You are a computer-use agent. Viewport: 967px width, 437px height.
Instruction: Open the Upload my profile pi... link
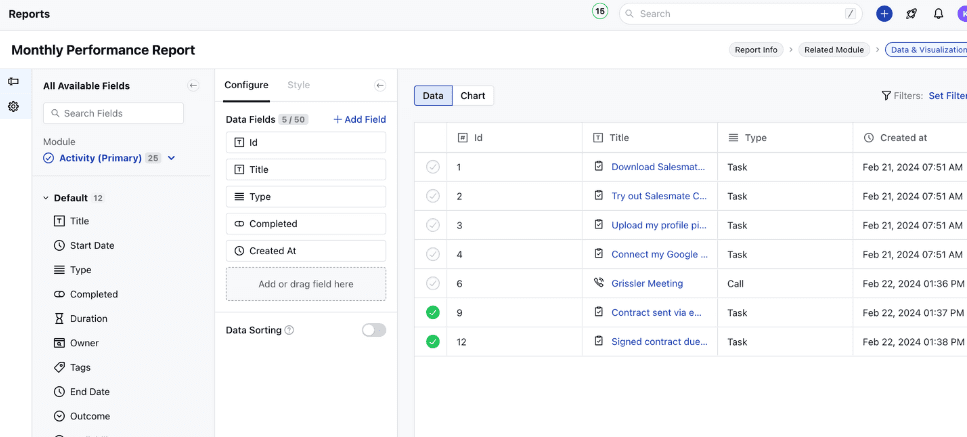point(659,225)
